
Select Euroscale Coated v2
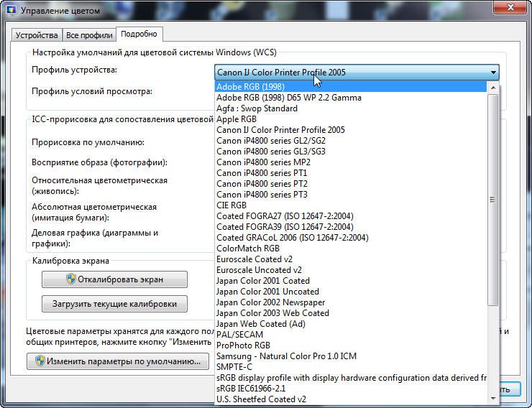pos(351,259)
